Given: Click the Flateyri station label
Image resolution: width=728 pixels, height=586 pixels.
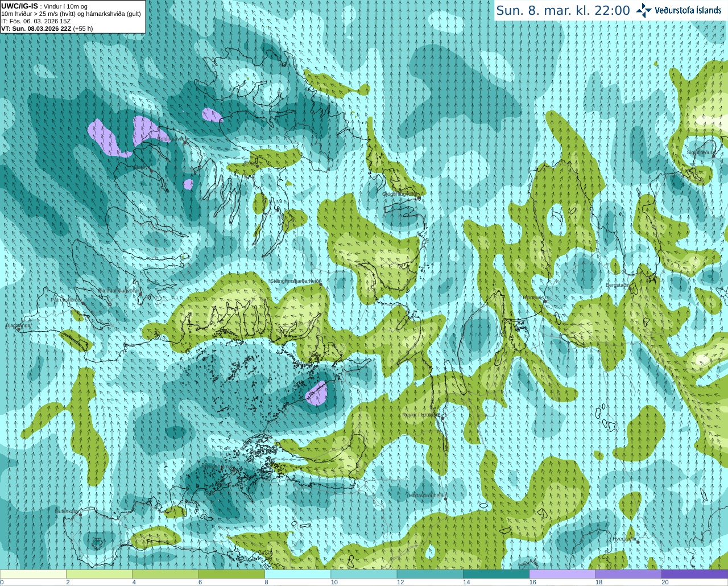Looking at the screenshot, I should pyautogui.click(x=142, y=168).
